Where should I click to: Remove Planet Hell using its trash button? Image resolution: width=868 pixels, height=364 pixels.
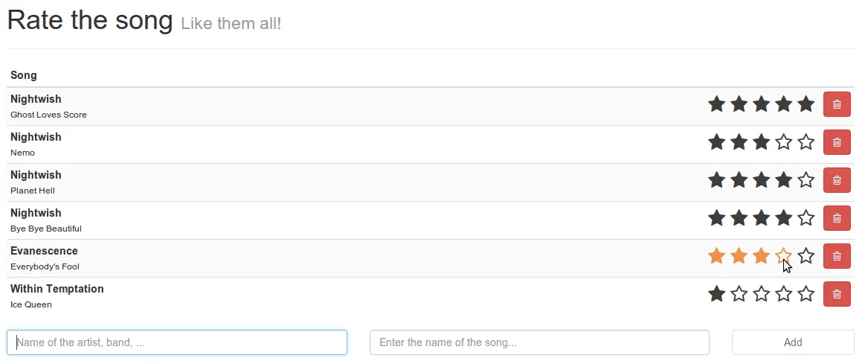(x=837, y=181)
